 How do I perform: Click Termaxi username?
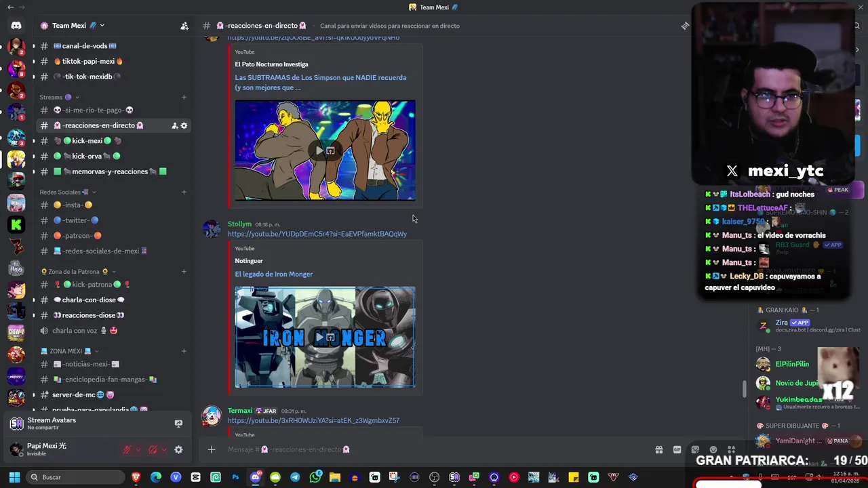coord(240,411)
